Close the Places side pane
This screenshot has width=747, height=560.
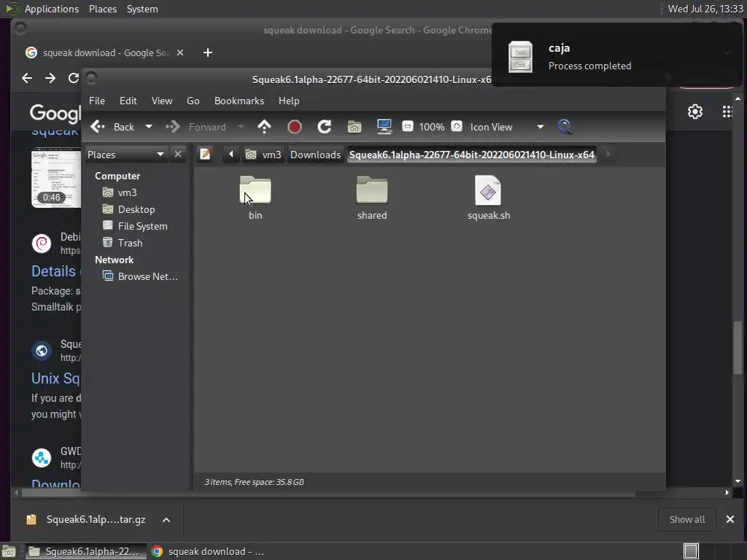pos(178,155)
